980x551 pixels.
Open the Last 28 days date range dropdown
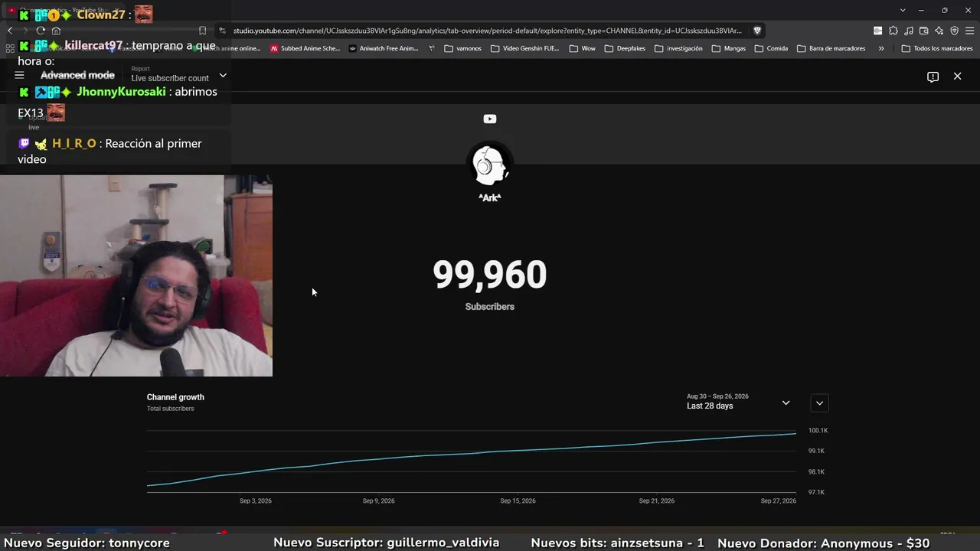coord(738,402)
